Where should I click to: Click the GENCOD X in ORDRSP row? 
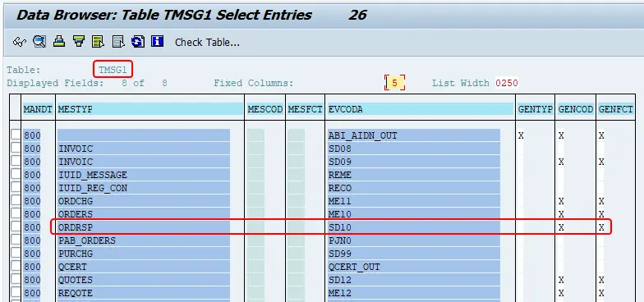561,227
